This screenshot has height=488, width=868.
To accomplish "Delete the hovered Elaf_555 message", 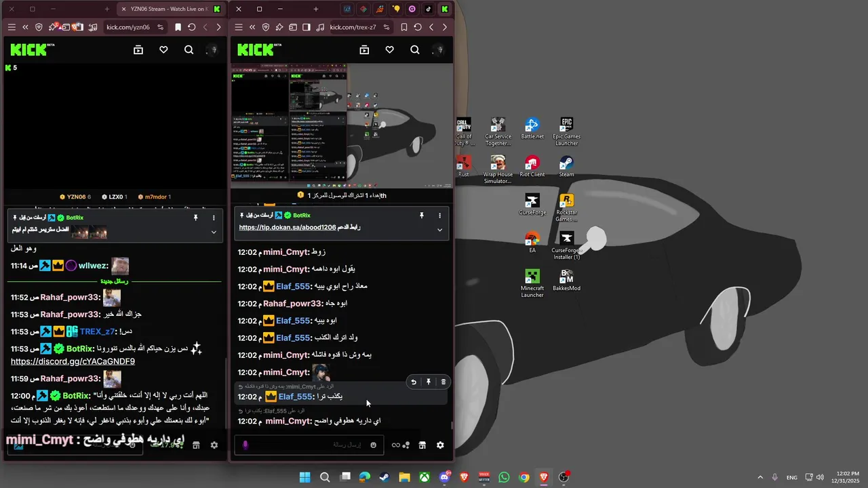I will (443, 382).
